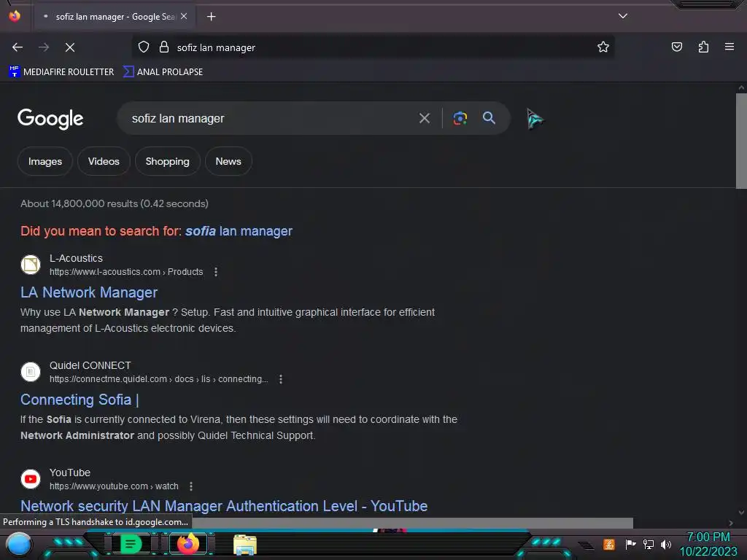The height and width of the screenshot is (560, 747).
Task: Click the Firefox taskbar icon
Action: click(x=187, y=544)
